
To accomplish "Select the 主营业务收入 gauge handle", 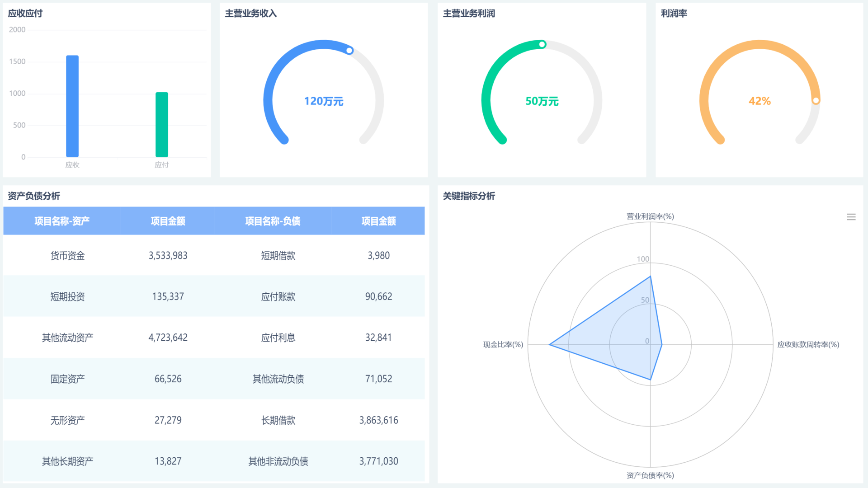I will pos(349,51).
